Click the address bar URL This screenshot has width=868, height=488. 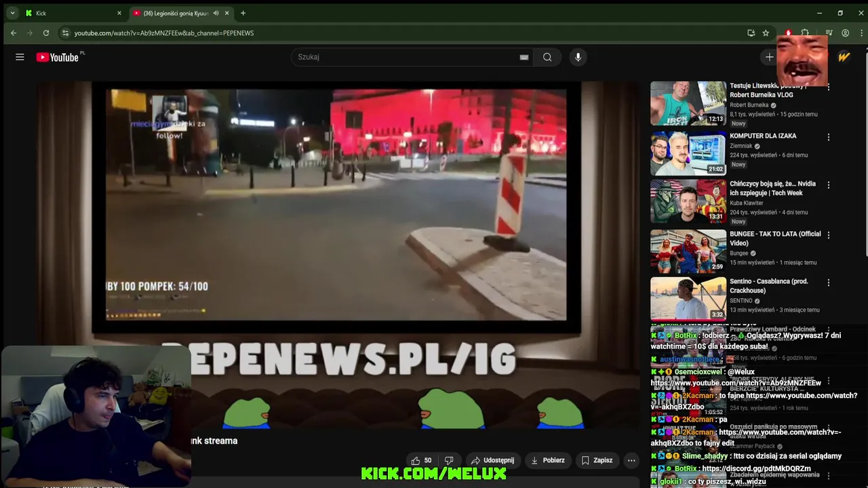[x=164, y=33]
